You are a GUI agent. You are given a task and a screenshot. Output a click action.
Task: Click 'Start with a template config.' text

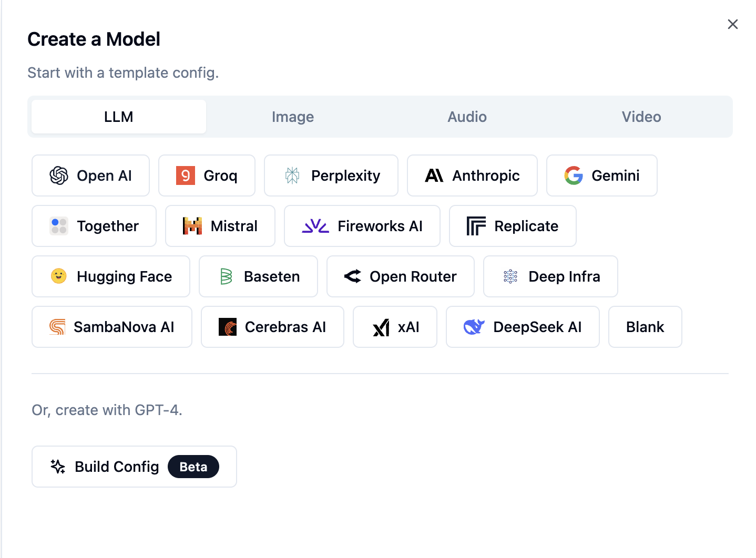point(123,73)
